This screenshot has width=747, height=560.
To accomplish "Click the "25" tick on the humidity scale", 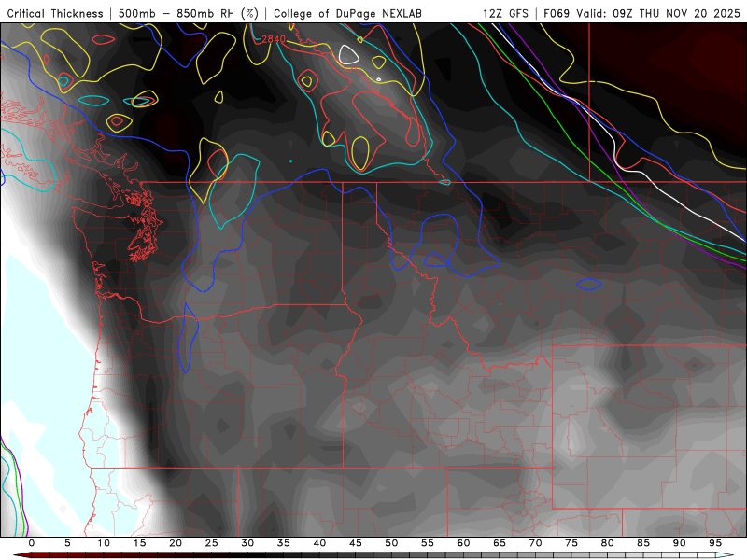I will [212, 543].
